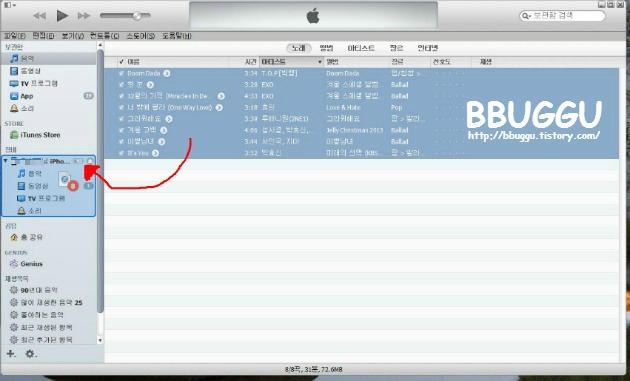
Task: Uncheck the 12월의 기적 song checkbox
Action: 121,96
